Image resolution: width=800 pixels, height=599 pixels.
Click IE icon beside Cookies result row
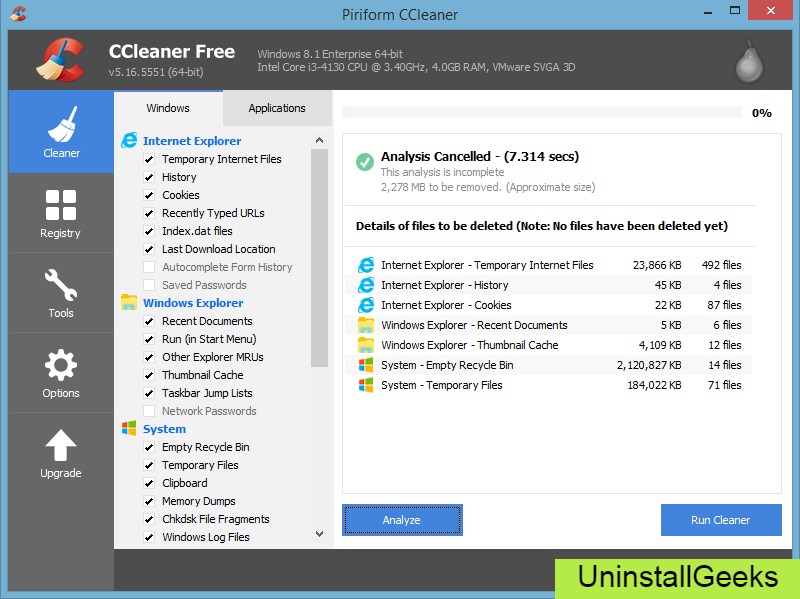click(366, 305)
